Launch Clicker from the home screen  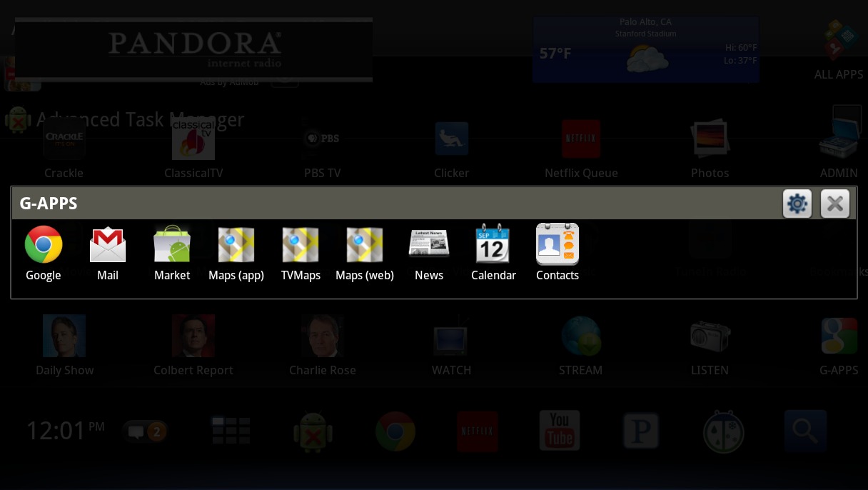[x=452, y=150]
